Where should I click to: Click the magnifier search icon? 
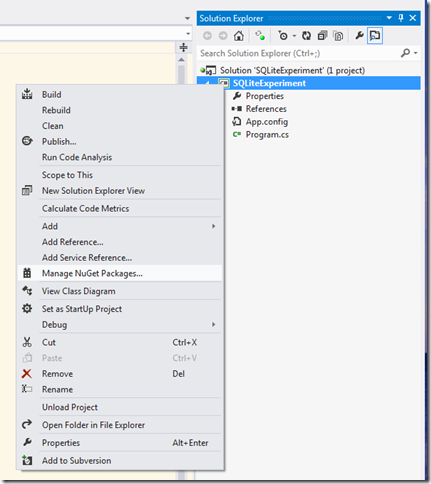coord(405,53)
